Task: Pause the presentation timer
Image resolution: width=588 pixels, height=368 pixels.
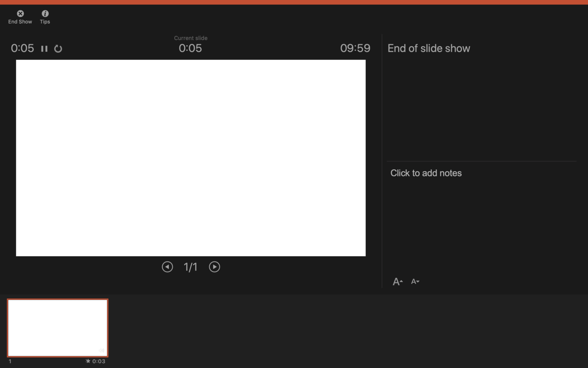Action: 44,49
